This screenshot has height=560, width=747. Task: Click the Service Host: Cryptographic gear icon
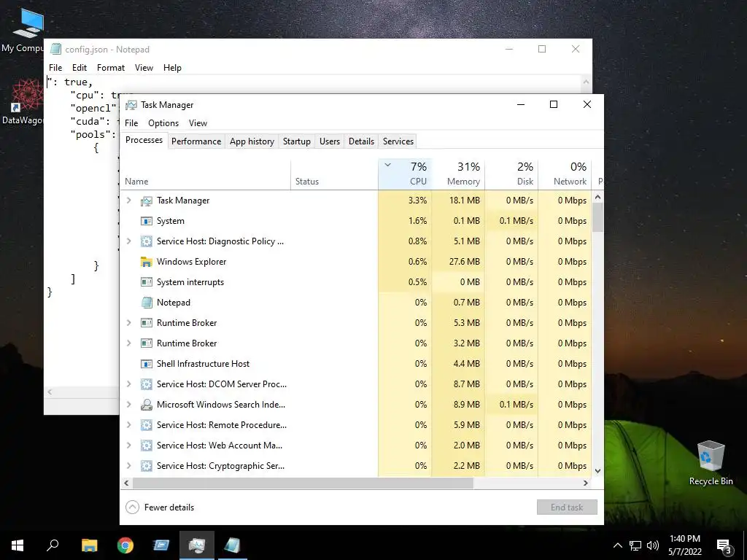[x=146, y=466]
